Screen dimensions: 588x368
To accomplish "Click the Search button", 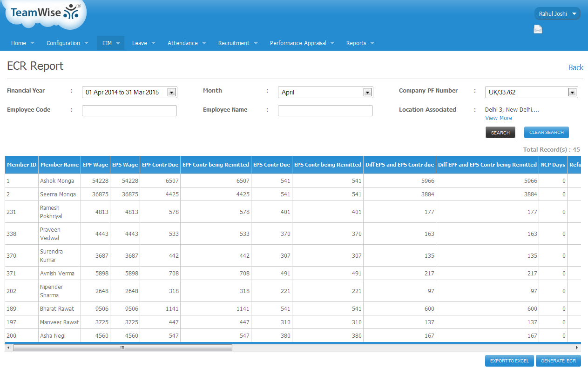I will pyautogui.click(x=500, y=133).
